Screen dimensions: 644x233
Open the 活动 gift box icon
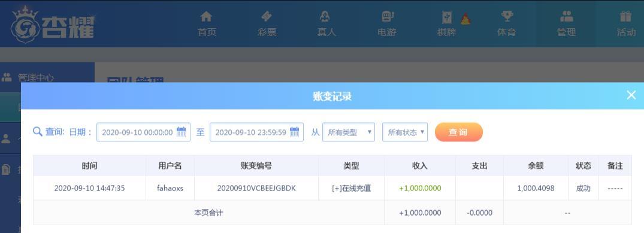pos(625,16)
